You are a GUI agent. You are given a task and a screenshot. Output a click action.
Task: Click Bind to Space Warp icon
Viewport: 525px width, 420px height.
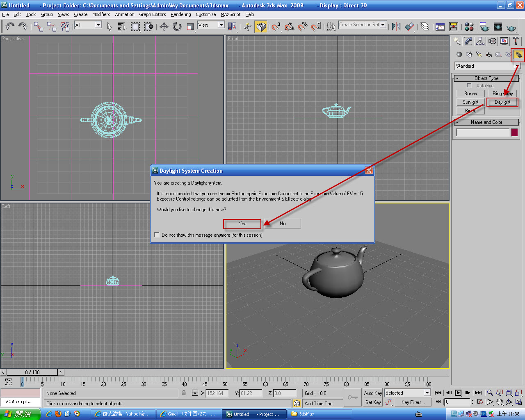click(65, 27)
